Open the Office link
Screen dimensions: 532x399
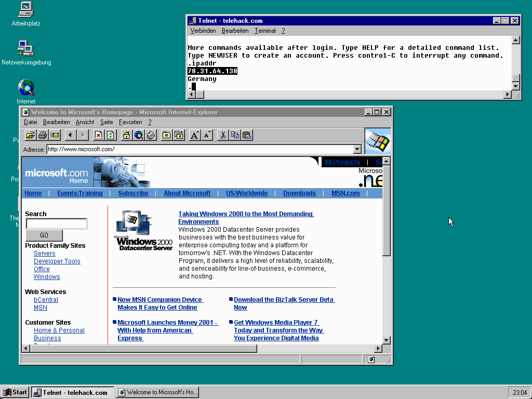42,269
